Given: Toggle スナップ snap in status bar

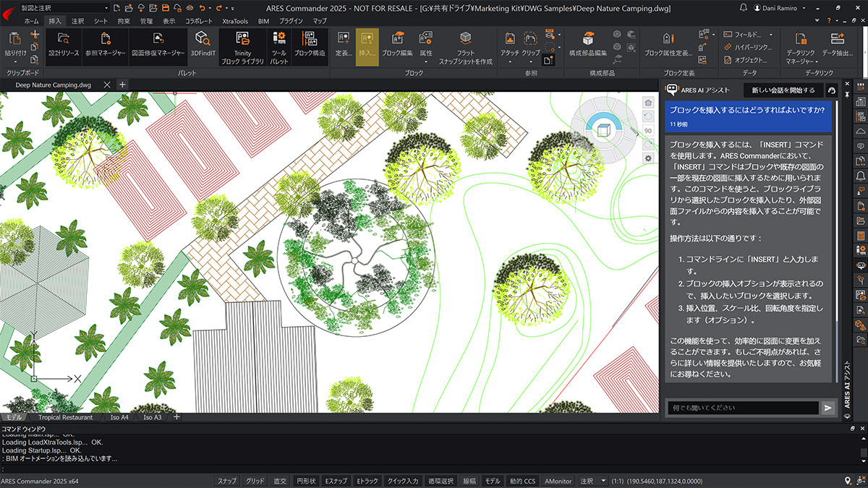Looking at the screenshot, I should 227,481.
